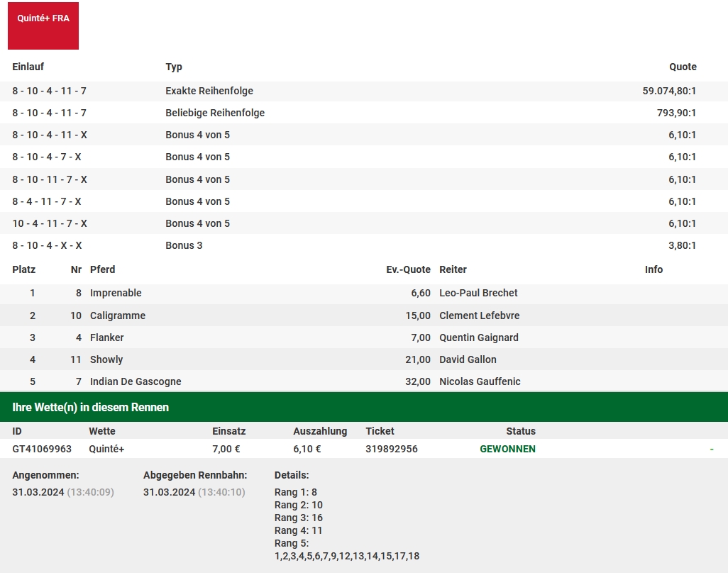Click the 6,60 Ev.-Quote for Imprenable

click(x=421, y=294)
